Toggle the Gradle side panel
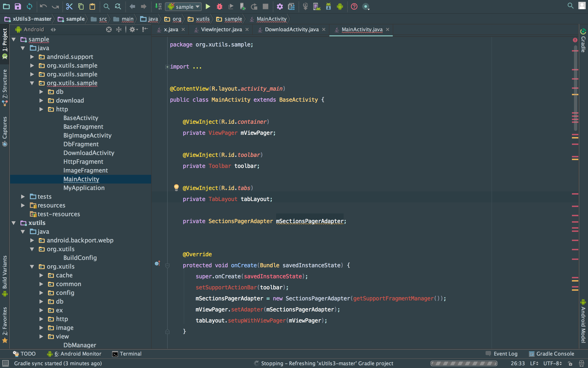The width and height of the screenshot is (588, 368). point(583,40)
